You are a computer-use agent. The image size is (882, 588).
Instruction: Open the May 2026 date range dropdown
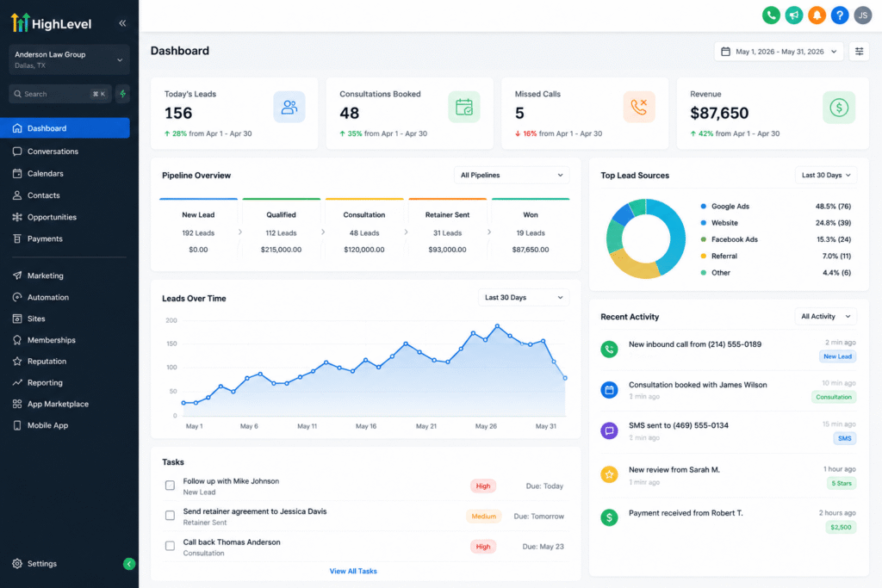point(779,51)
